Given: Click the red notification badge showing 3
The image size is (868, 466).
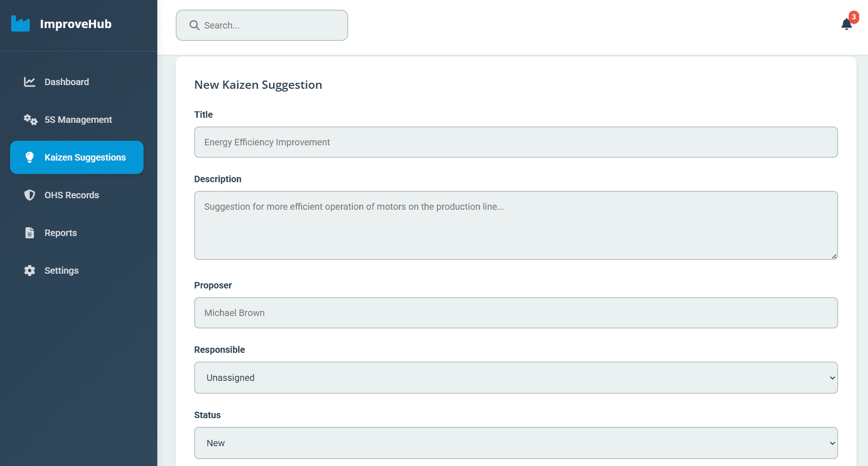Looking at the screenshot, I should 854,17.
